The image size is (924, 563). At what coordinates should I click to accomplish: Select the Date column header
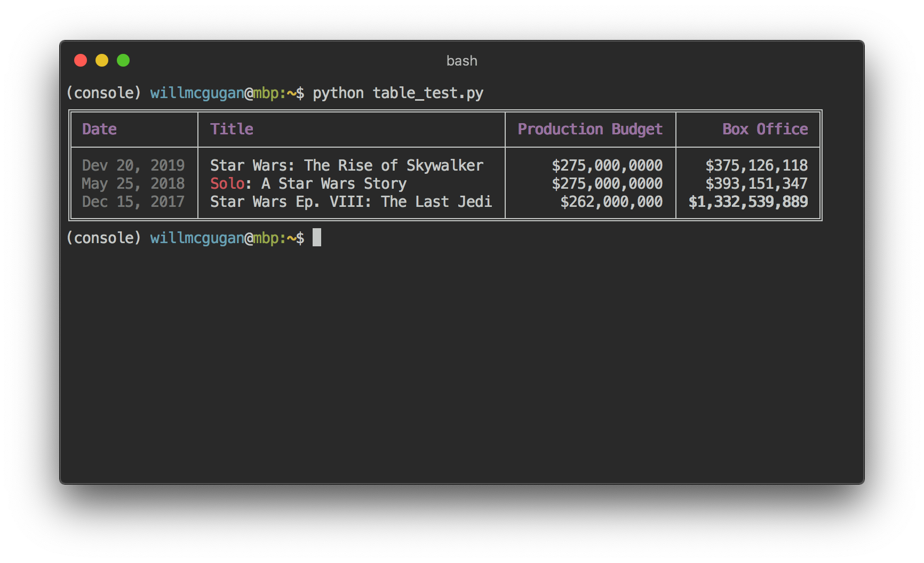point(100,129)
